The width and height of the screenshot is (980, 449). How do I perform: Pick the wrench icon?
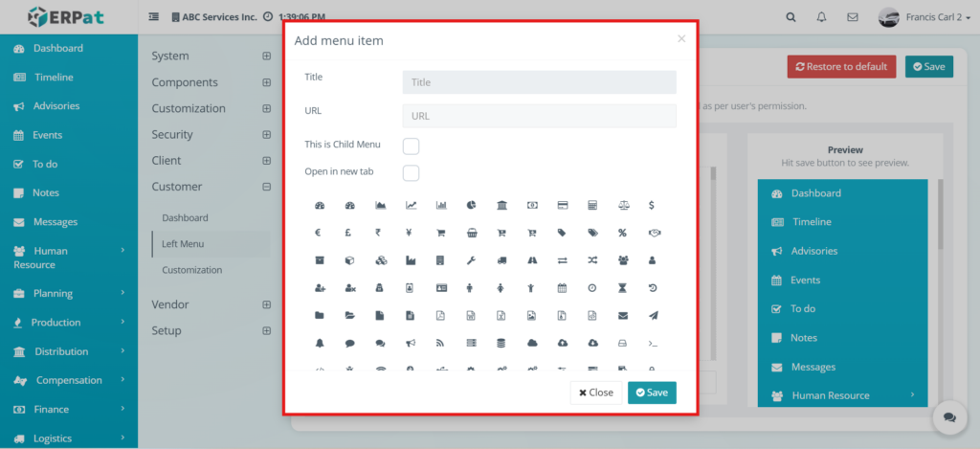click(472, 259)
